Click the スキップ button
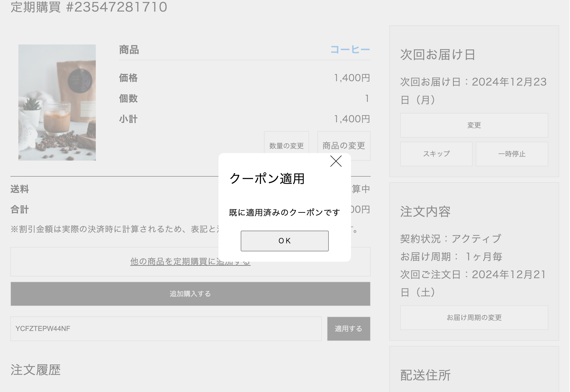 pos(436,154)
